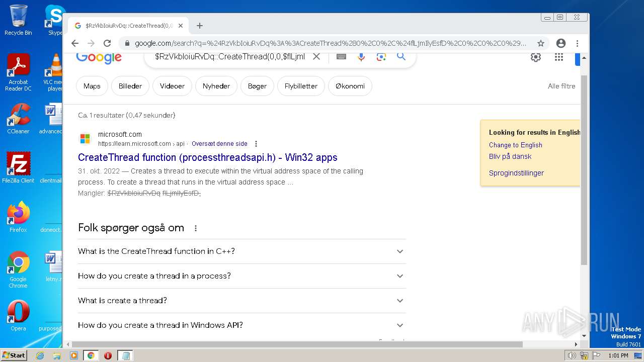
Task: Launch Opera from the desktop
Action: pyautogui.click(x=18, y=316)
